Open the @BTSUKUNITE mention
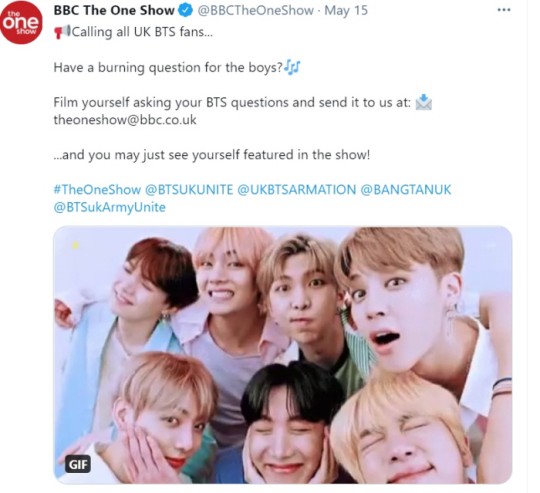This screenshot has height=493, width=540. [x=189, y=189]
